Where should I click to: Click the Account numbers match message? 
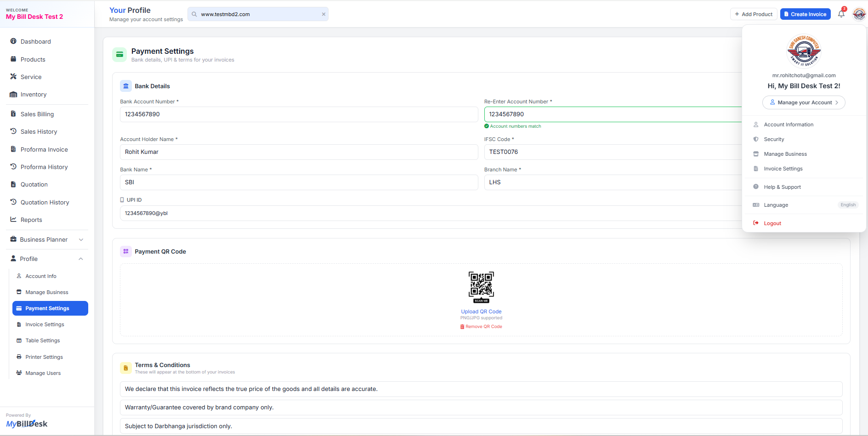click(x=513, y=126)
